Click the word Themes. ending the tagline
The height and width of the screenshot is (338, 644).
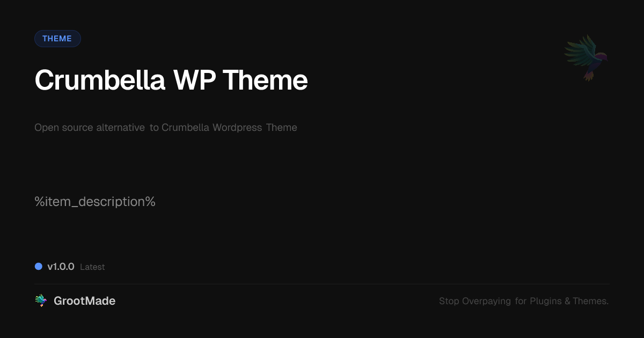pos(591,302)
